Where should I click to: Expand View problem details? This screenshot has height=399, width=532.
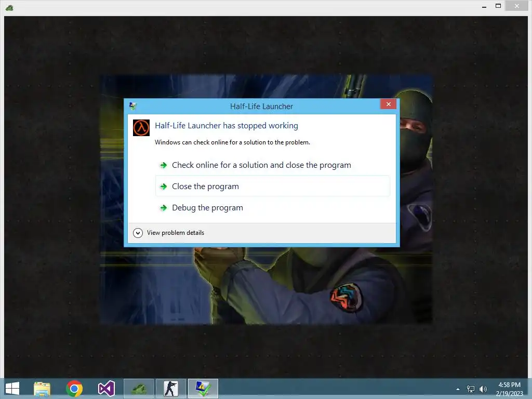138,233
